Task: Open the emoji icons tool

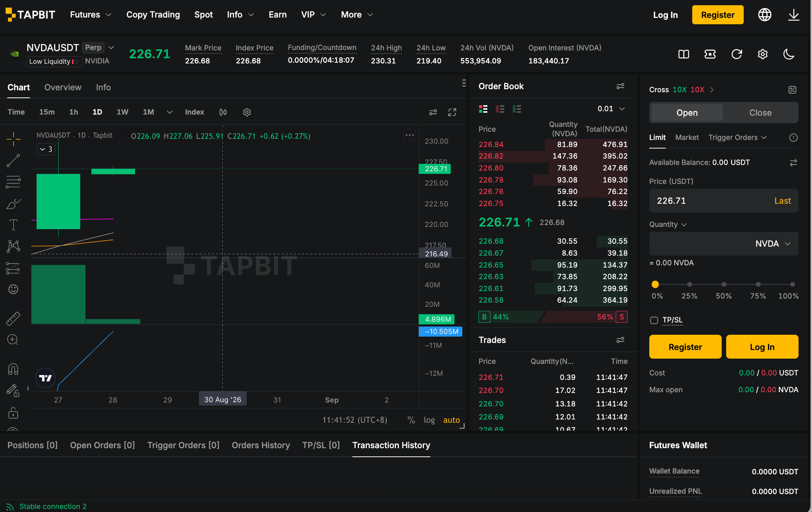Action: click(13, 289)
